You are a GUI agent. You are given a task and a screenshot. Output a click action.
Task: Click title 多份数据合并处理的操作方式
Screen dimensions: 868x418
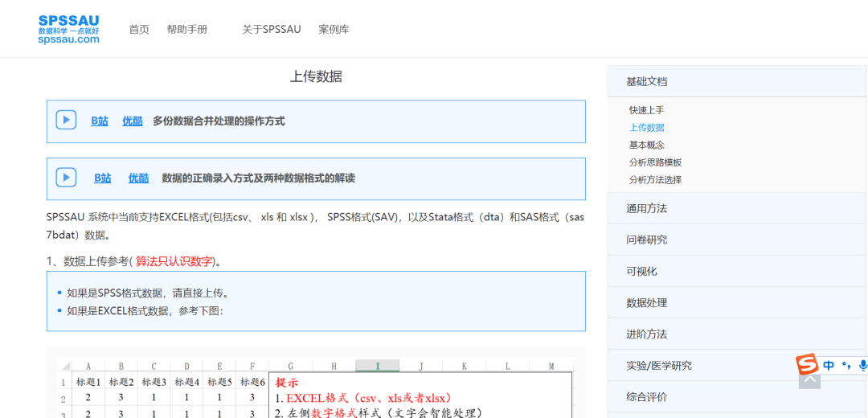click(219, 121)
